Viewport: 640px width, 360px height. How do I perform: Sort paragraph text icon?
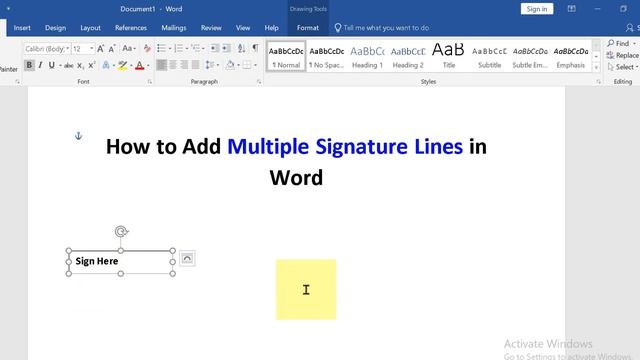click(x=241, y=49)
